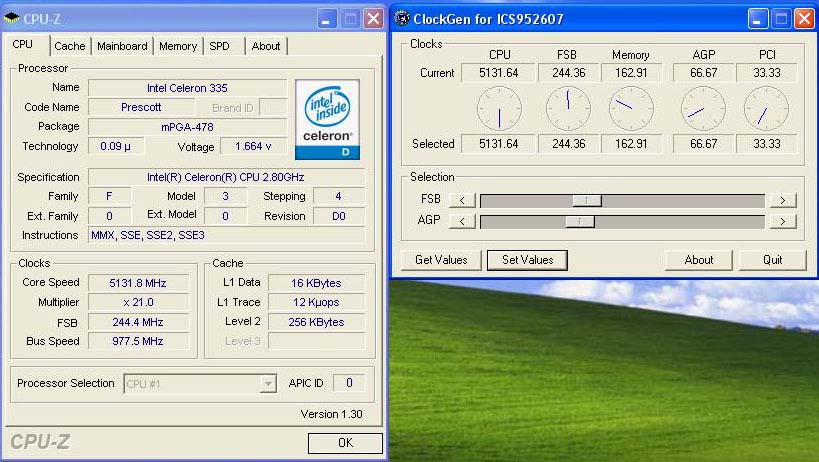Image resolution: width=819 pixels, height=462 pixels.
Task: Click the ClockGen title bar icon
Action: coord(402,18)
